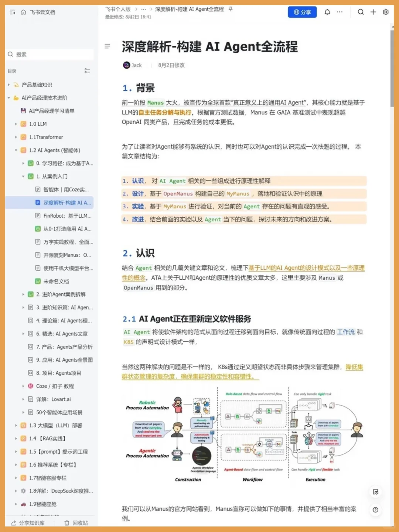399x532 pixels.
Task: Open the 基于LLM的AI Agent的设计模式 link
Action: pos(306,268)
